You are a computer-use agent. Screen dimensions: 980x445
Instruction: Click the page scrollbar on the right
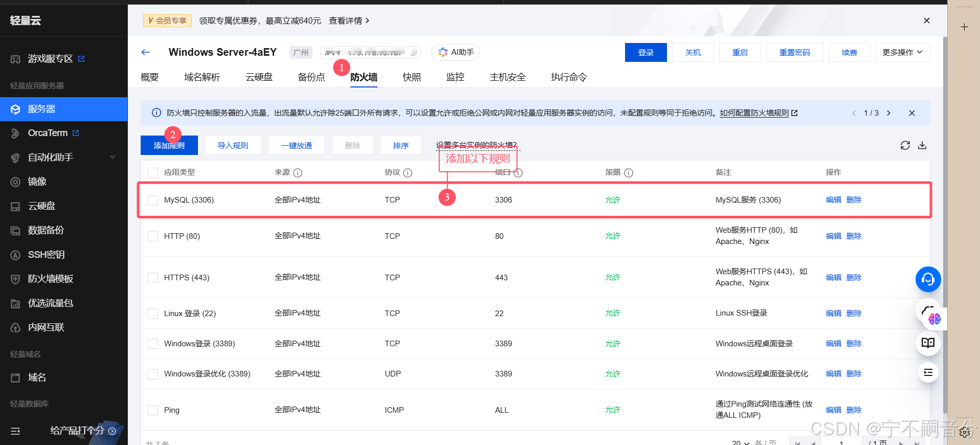pos(945,225)
